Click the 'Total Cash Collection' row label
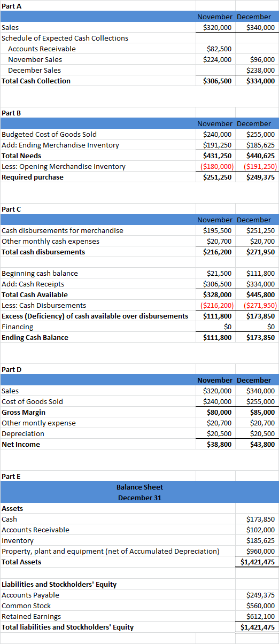Image resolution: width=279 pixels, height=644 pixels. click(x=36, y=81)
